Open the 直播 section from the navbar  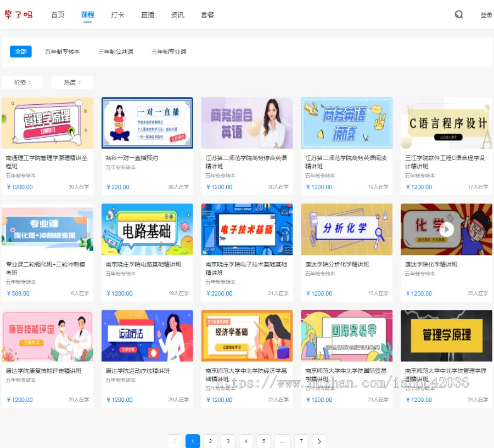(147, 15)
